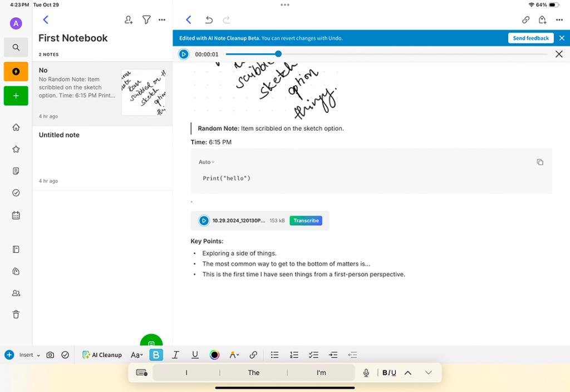The image size is (570, 392).
Task: Open the notebook list options menu
Action: coord(162,19)
